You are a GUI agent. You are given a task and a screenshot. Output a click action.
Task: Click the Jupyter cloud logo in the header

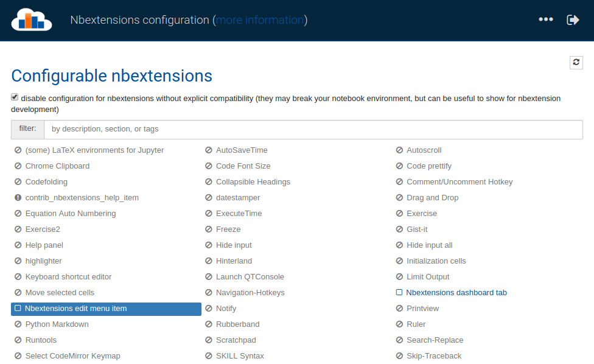pyautogui.click(x=31, y=20)
